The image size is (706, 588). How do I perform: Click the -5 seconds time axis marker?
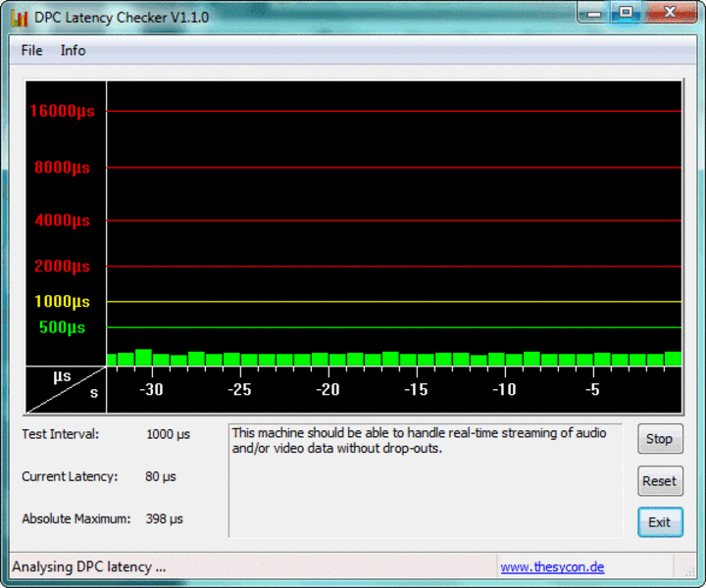[x=592, y=389]
